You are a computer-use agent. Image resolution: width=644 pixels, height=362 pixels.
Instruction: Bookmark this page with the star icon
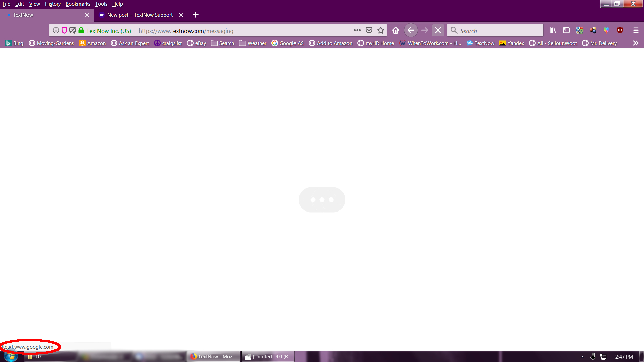[380, 31]
